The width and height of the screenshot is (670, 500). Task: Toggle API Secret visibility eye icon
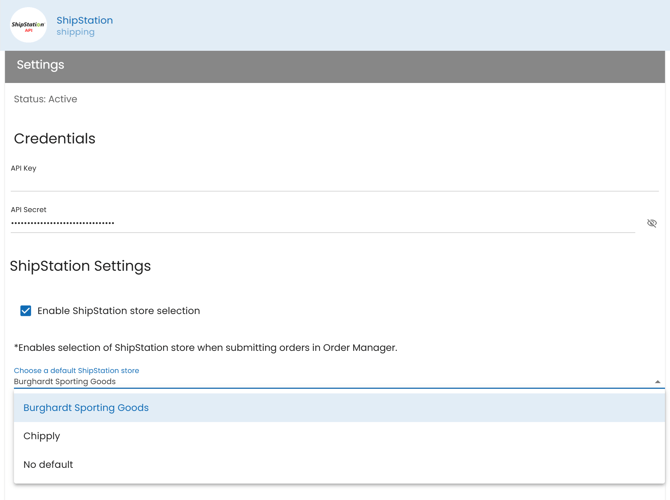[652, 223]
